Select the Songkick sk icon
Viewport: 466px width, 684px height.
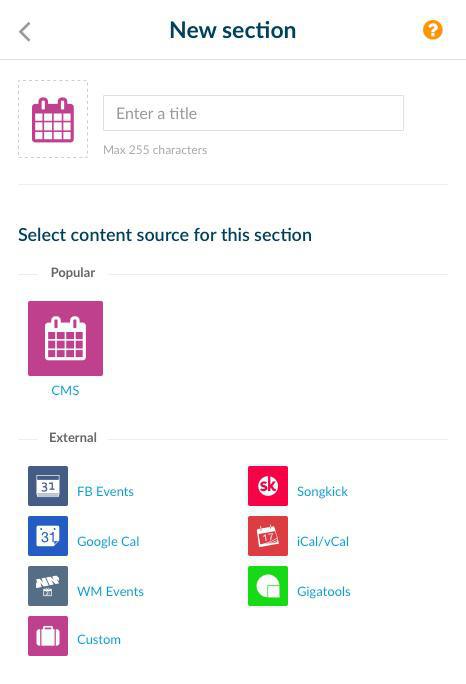tap(268, 486)
